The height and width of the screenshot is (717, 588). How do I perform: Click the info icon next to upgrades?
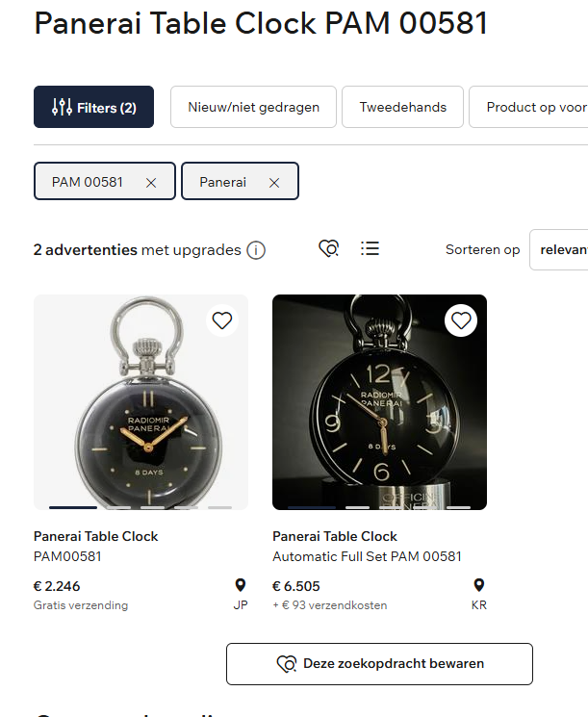click(x=256, y=250)
